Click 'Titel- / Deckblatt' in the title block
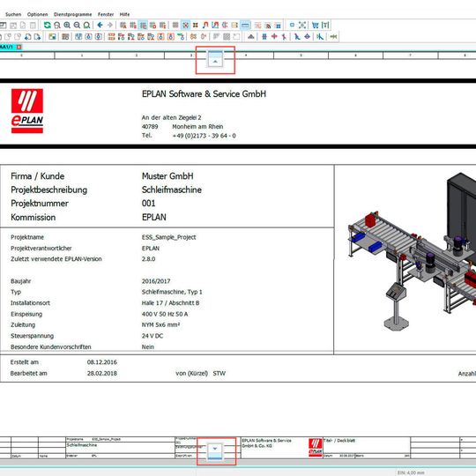The width and height of the screenshot is (476, 476). point(339,441)
